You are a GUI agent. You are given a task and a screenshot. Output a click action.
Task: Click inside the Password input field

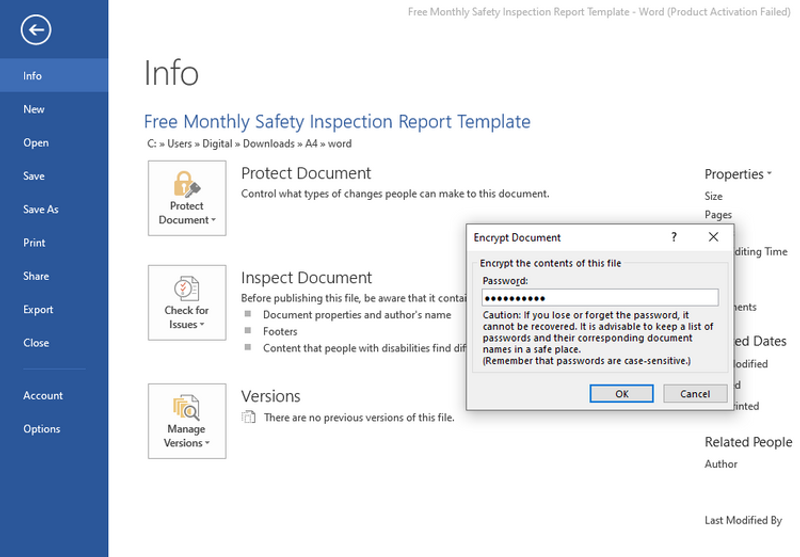(x=600, y=297)
